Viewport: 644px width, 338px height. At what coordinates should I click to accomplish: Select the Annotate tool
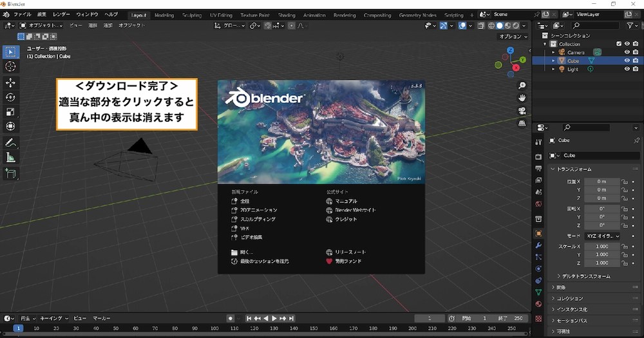click(x=11, y=143)
